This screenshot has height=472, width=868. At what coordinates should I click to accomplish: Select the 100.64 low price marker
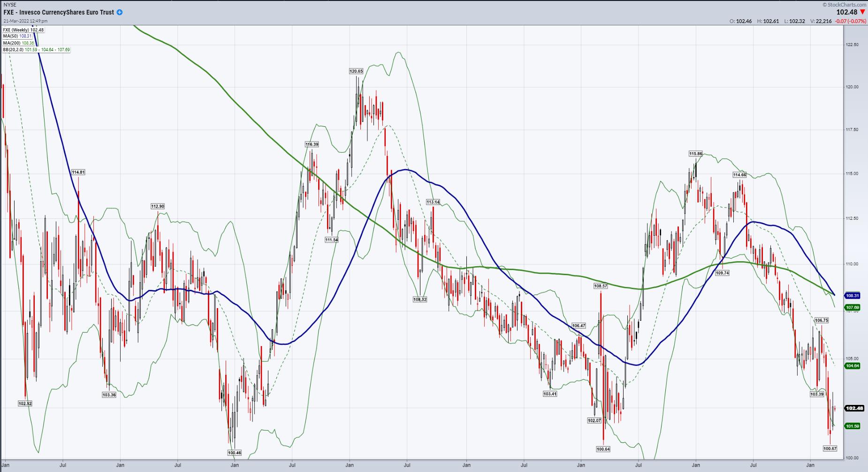tap(603, 449)
